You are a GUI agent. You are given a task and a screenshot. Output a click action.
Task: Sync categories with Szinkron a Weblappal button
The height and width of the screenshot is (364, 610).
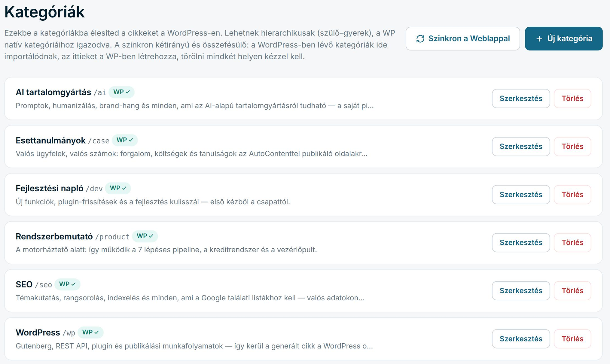coord(463,38)
